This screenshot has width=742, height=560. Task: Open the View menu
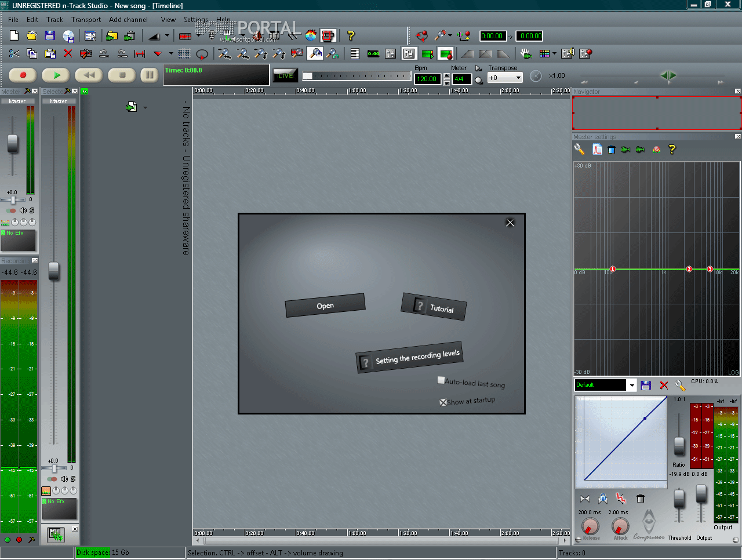[x=168, y=20]
